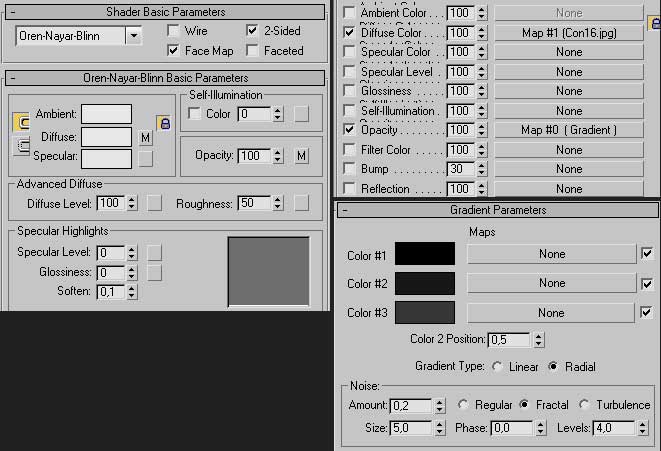Open the Map #1 (Con16.jpg) diffuse map
The height and width of the screenshot is (451, 661).
(x=568, y=32)
